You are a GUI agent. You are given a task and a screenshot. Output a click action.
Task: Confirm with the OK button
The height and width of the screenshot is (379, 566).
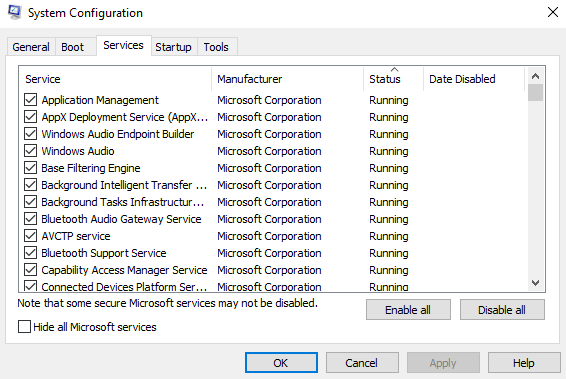point(281,363)
